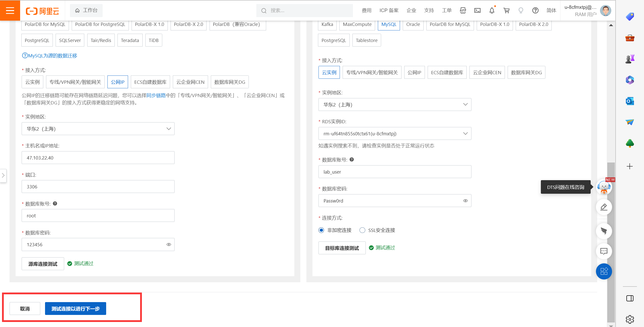Screen dimensions: 644x327
Task: Open the 简体 language selector
Action: (x=551, y=10)
